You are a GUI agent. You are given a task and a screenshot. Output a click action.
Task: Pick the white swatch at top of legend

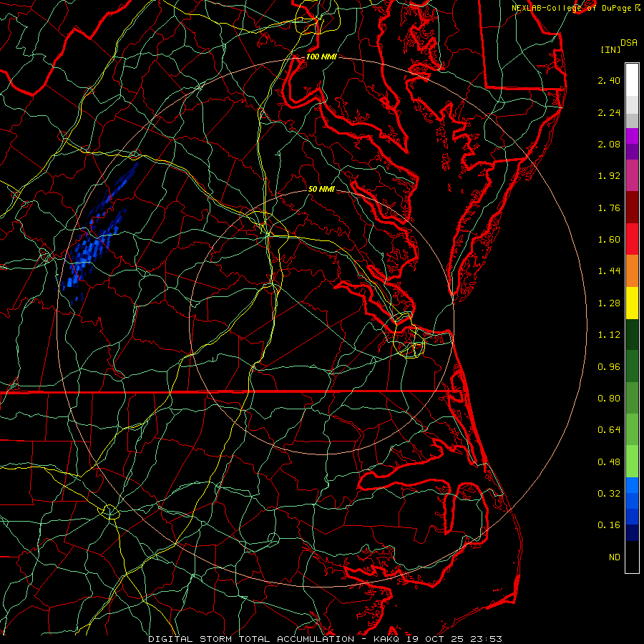pos(632,80)
